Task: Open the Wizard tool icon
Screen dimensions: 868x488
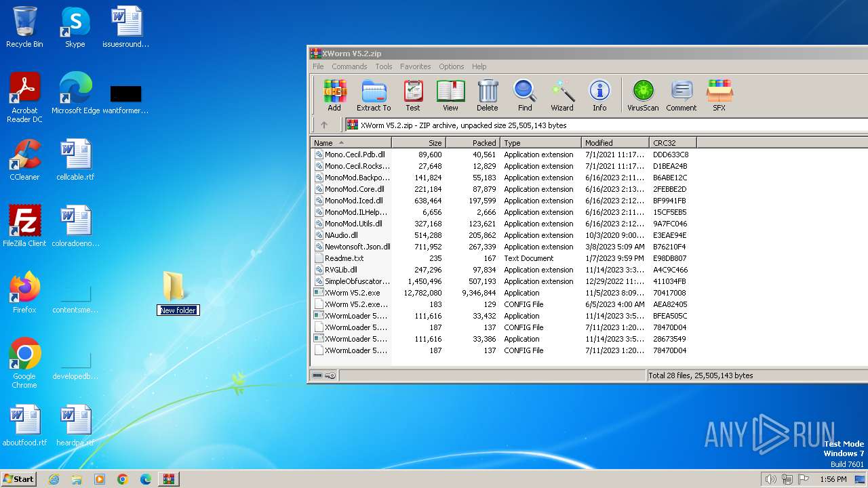Action: (562, 95)
